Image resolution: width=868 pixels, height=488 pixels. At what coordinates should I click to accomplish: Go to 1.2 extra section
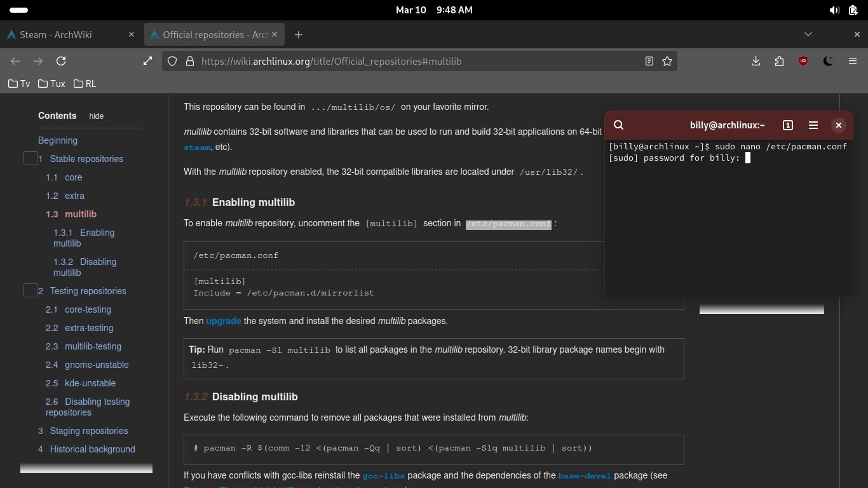point(65,196)
